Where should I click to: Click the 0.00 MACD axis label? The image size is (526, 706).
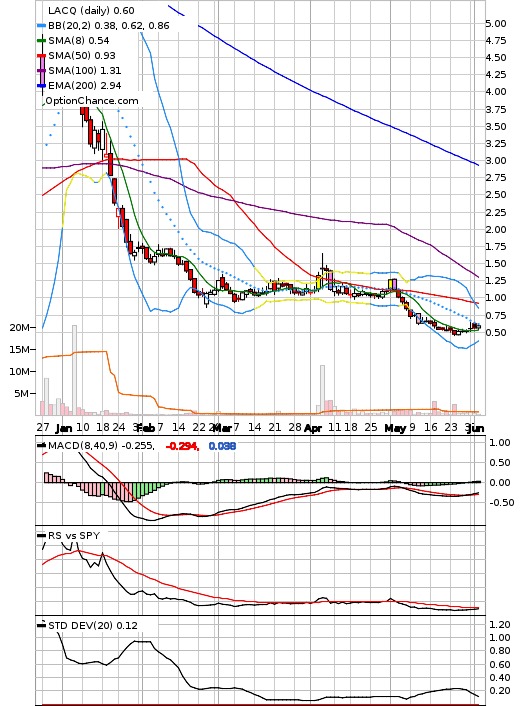tap(500, 483)
